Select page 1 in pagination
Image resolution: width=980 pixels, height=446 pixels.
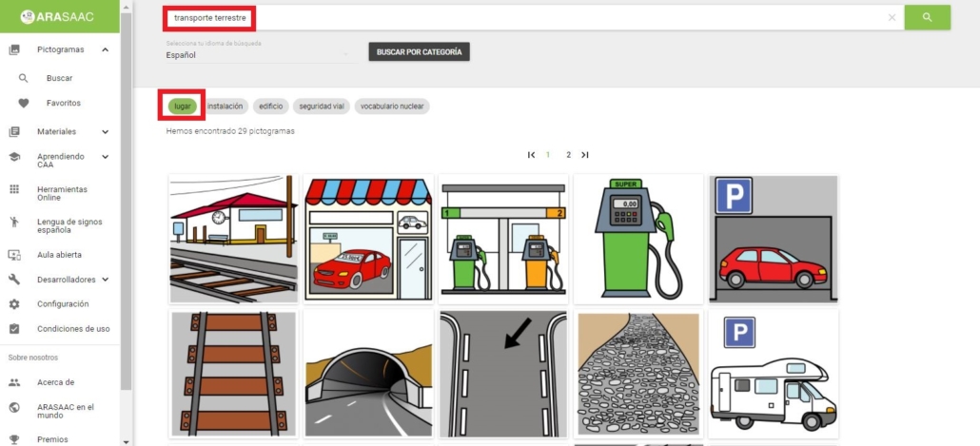(548, 155)
